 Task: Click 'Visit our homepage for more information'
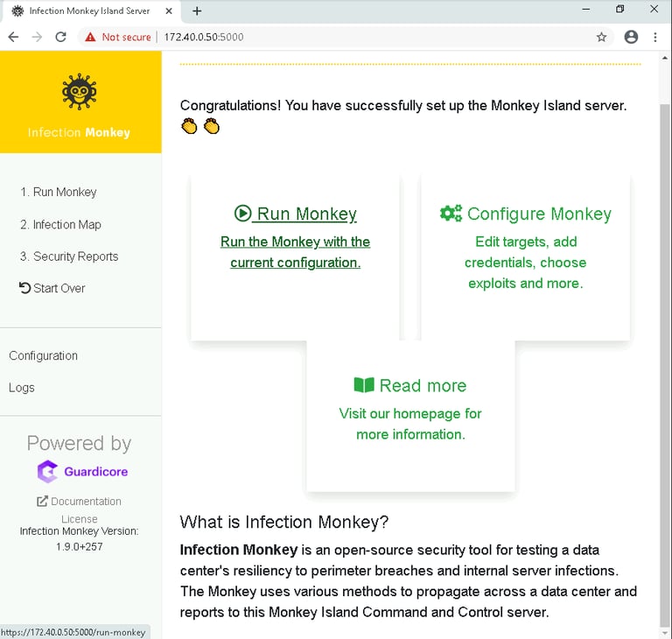pyautogui.click(x=410, y=424)
